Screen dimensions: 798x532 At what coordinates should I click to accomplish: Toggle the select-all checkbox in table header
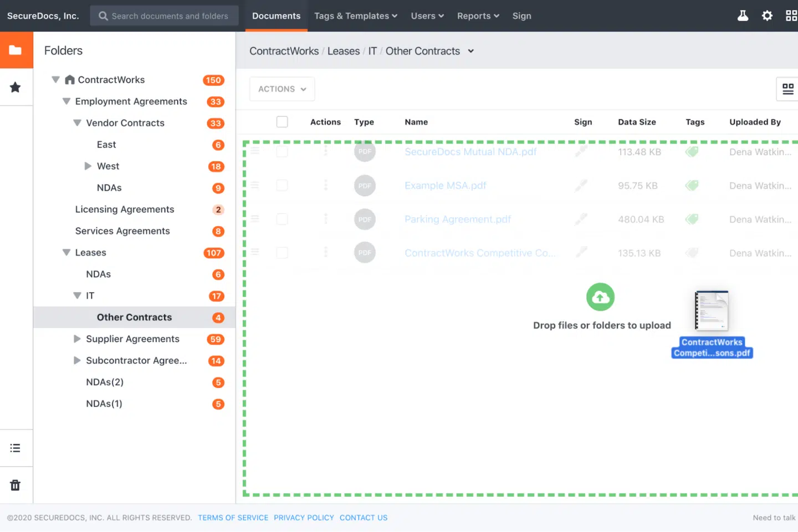pyautogui.click(x=282, y=122)
